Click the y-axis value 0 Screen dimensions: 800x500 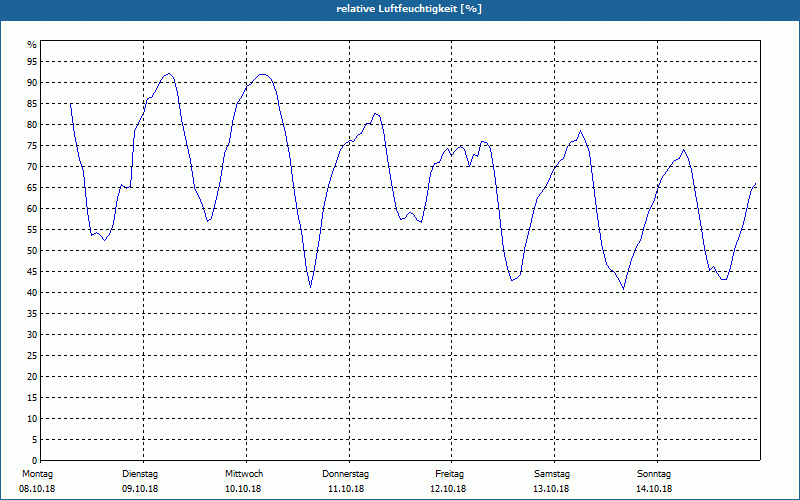[34, 461]
